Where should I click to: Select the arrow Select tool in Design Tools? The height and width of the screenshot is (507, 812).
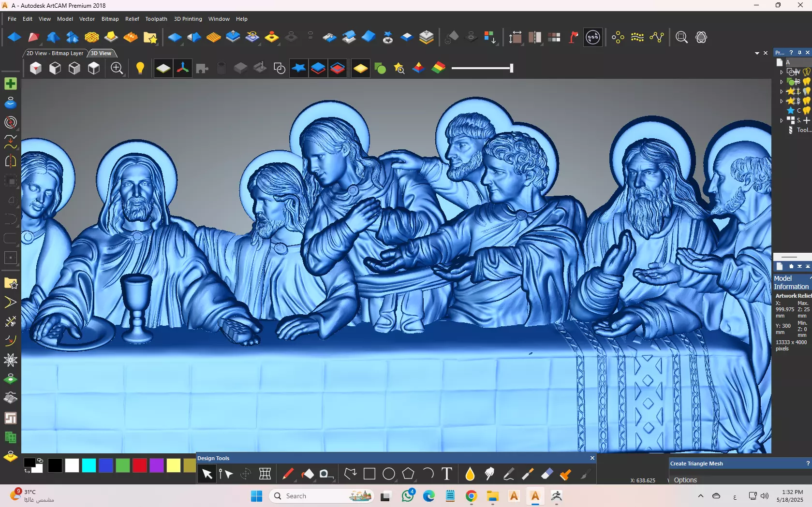(207, 474)
